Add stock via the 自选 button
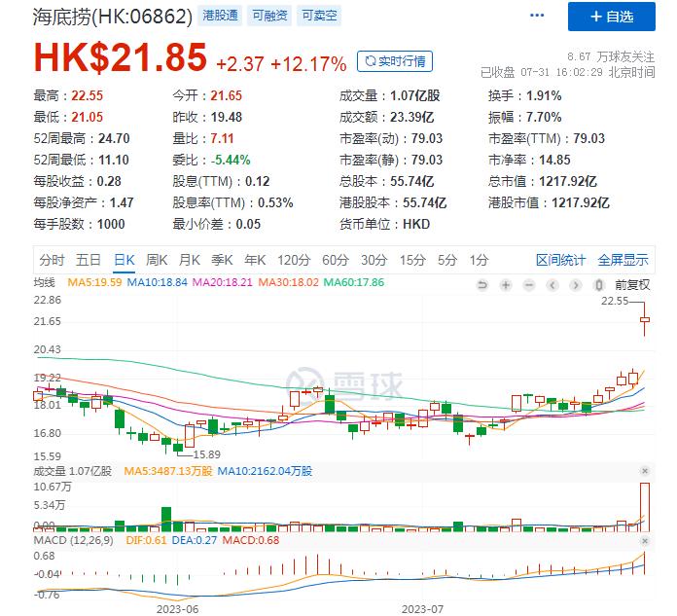 point(612,17)
